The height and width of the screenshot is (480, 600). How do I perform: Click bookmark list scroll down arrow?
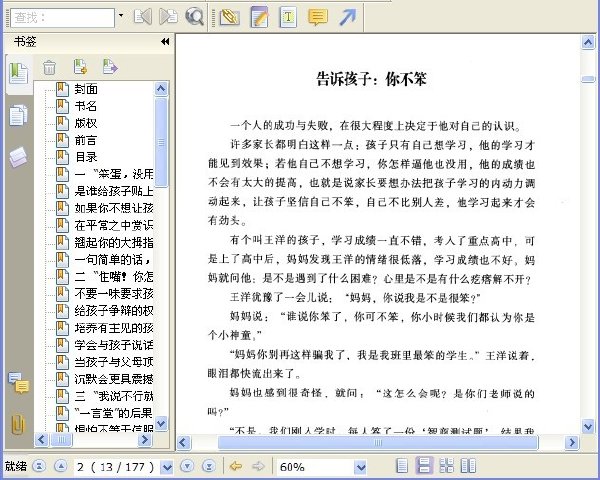click(161, 423)
